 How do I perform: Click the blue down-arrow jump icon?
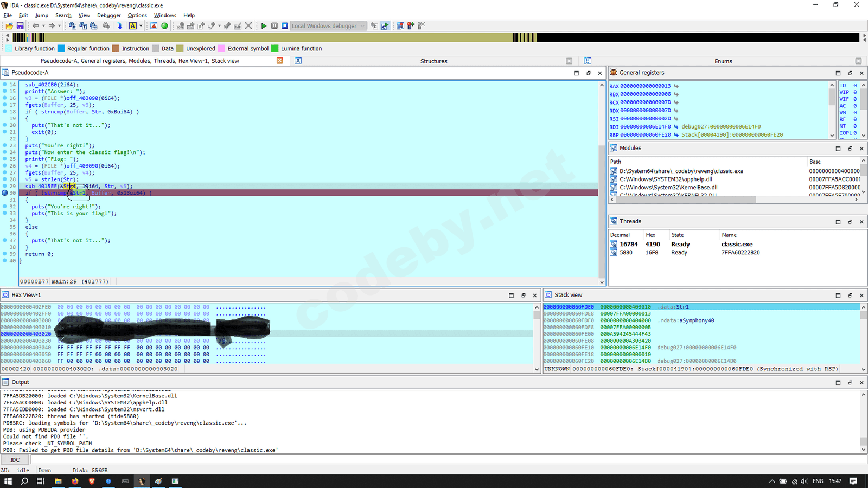[120, 26]
